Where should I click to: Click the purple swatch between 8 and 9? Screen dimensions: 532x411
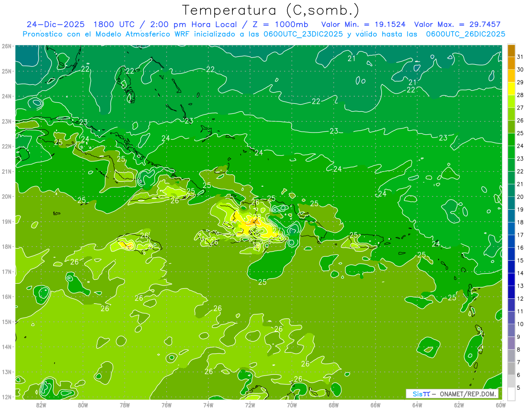click(x=511, y=343)
